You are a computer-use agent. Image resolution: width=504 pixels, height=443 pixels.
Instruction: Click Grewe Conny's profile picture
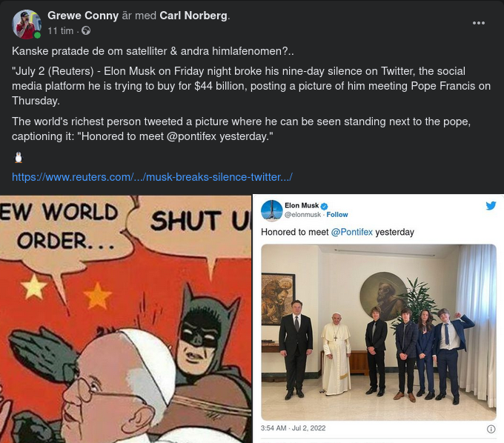pos(27,24)
